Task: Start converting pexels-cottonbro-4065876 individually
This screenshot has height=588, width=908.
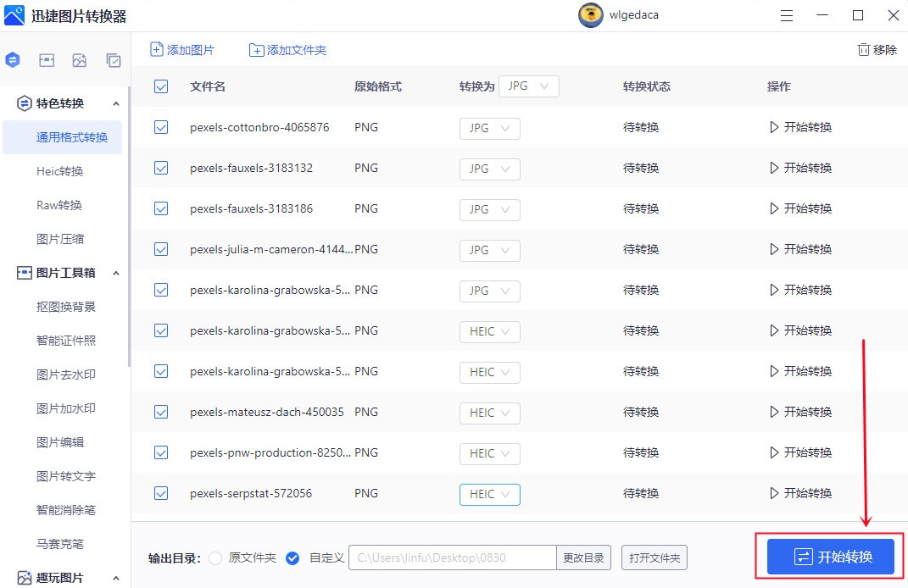Action: pos(800,127)
